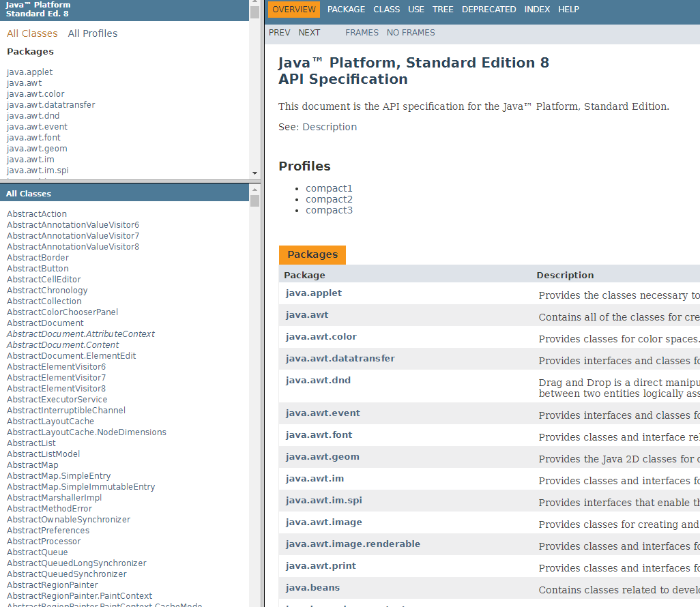Screen dimensions: 700x607
Task: Open the AbstractCollection class
Action: [x=44, y=301]
